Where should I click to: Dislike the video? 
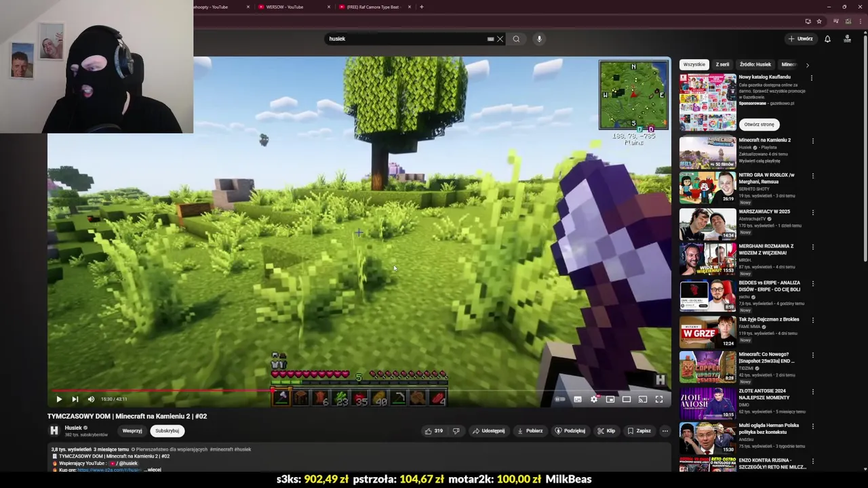(x=456, y=431)
